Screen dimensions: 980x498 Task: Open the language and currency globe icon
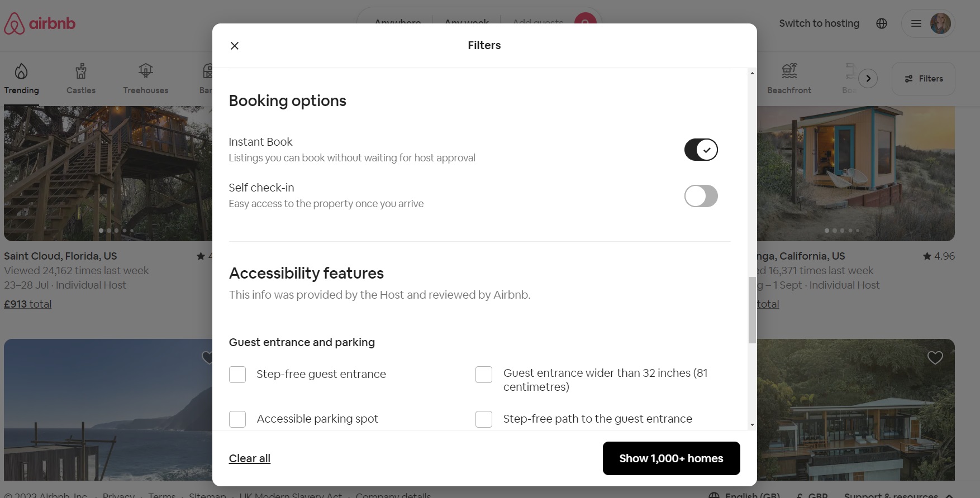tap(881, 23)
